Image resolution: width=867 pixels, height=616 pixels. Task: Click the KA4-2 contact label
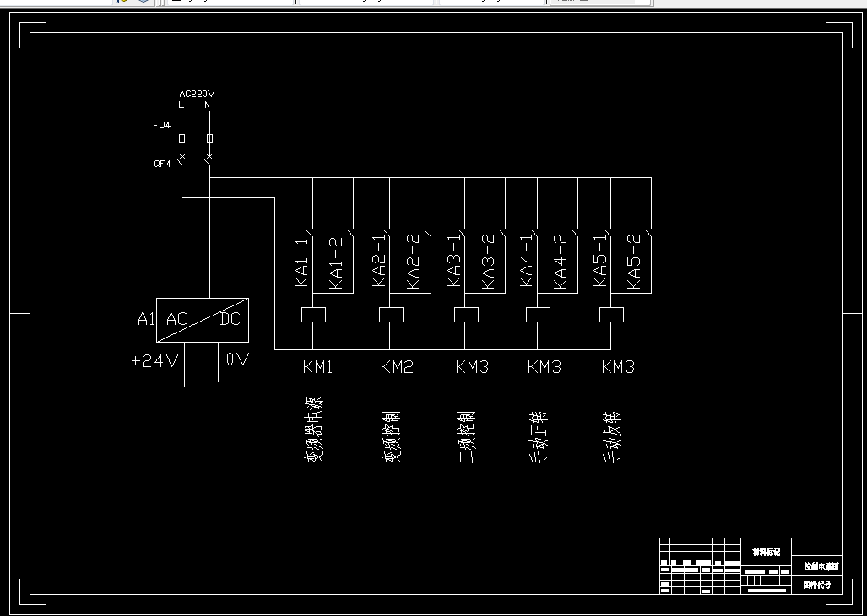(560, 262)
